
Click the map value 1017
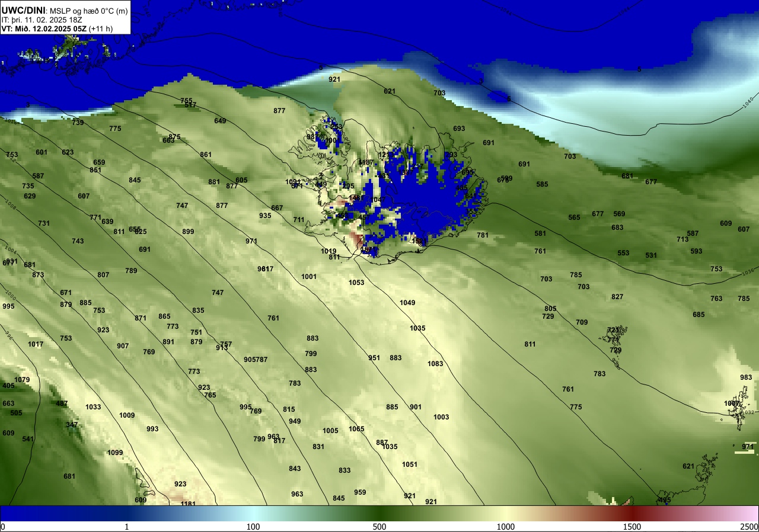pos(36,344)
